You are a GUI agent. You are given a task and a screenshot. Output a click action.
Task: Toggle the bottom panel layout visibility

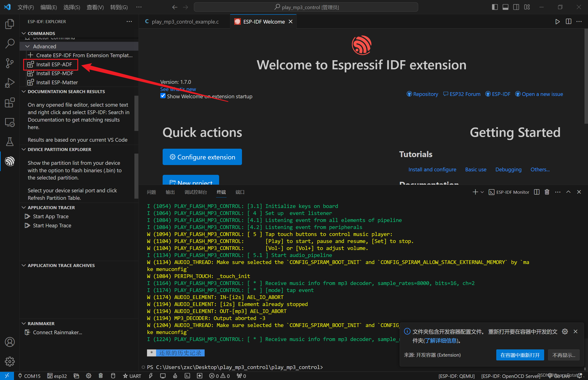click(505, 7)
